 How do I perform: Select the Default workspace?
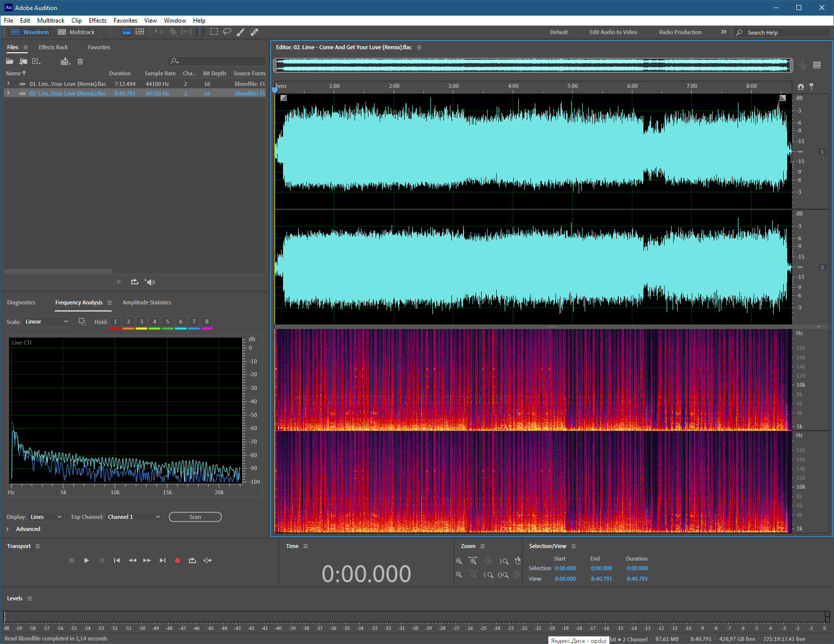pos(559,32)
